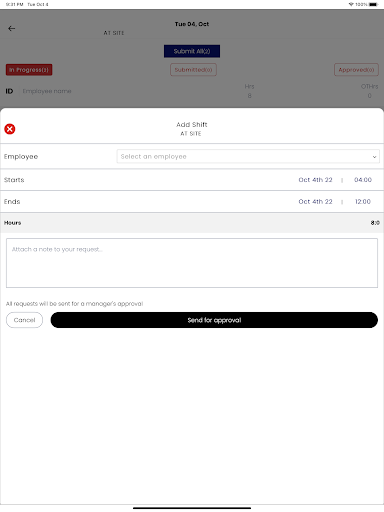Click the Hours total value 8:0
Viewport: 384px width, 512px height.
click(x=375, y=223)
